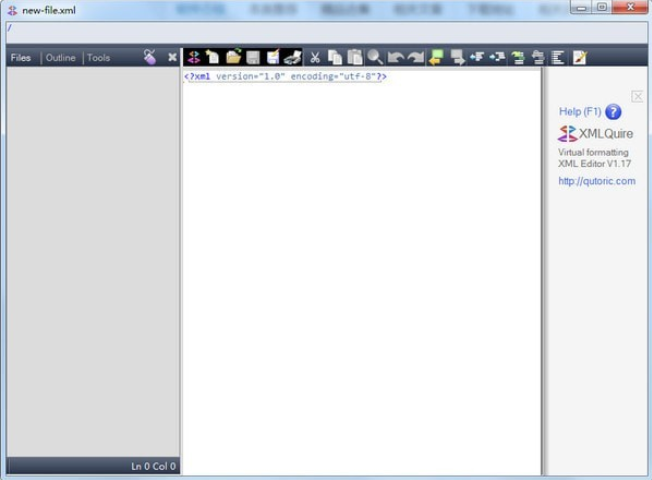
Task: Click the Undo arrow icon
Action: pyautogui.click(x=395, y=57)
